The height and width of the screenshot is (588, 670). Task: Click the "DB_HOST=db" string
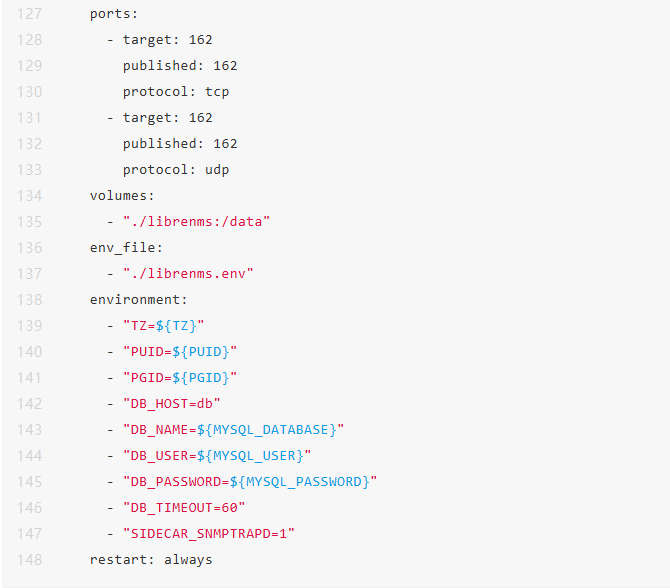point(172,403)
